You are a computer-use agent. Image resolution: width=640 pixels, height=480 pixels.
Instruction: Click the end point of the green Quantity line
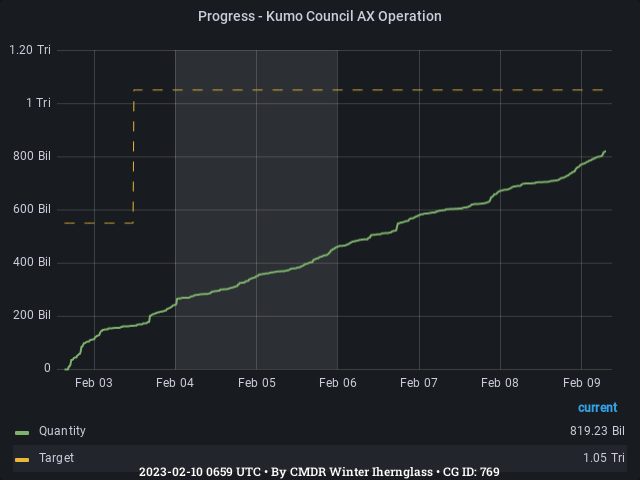605,151
